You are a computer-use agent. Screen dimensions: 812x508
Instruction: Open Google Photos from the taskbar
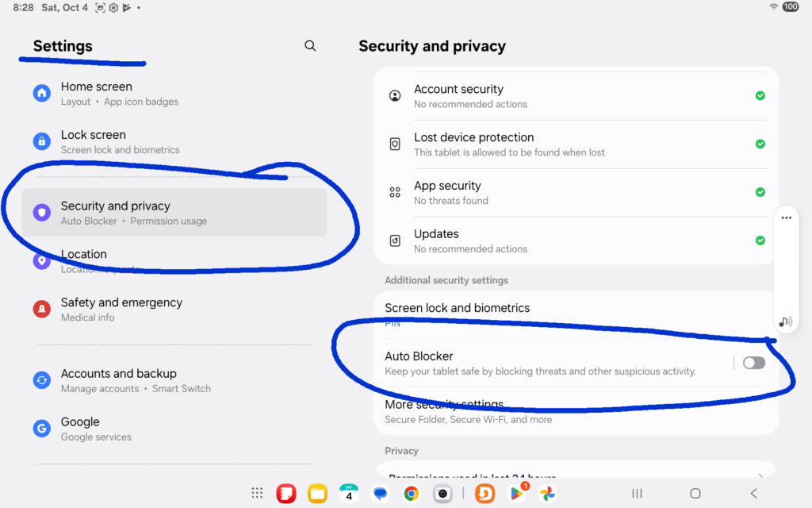[547, 494]
